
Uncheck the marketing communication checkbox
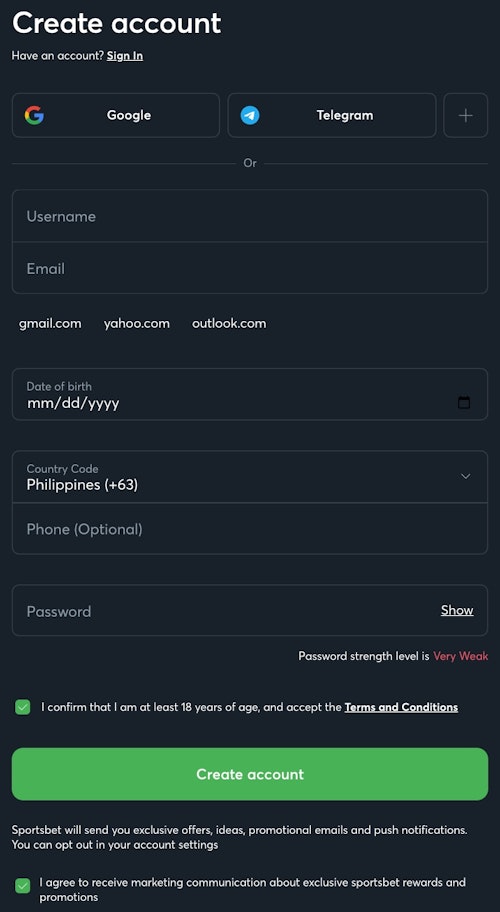click(23, 886)
